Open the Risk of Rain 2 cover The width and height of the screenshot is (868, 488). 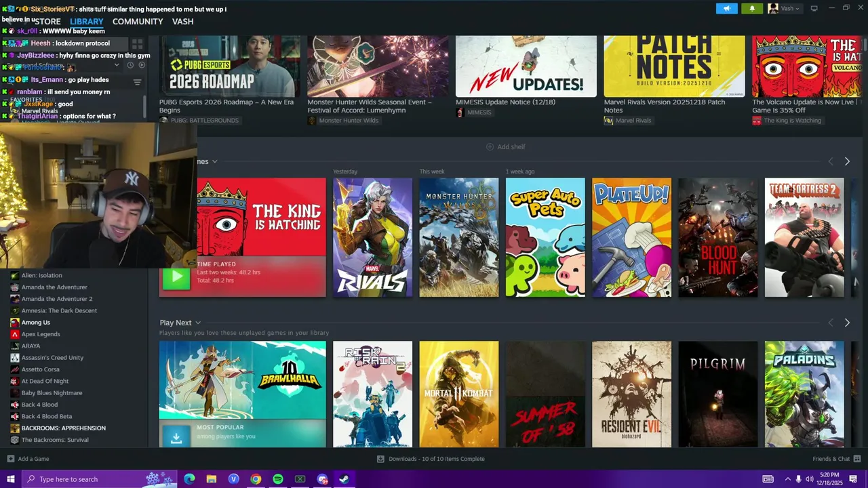click(x=372, y=394)
